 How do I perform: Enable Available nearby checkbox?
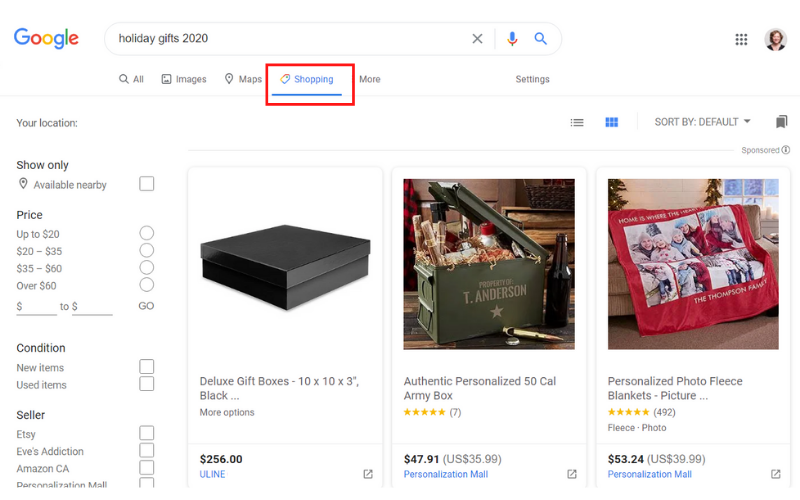coord(147,184)
